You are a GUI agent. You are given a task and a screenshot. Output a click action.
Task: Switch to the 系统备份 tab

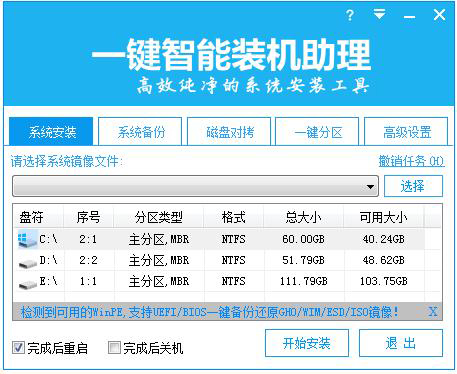pyautogui.click(x=140, y=131)
